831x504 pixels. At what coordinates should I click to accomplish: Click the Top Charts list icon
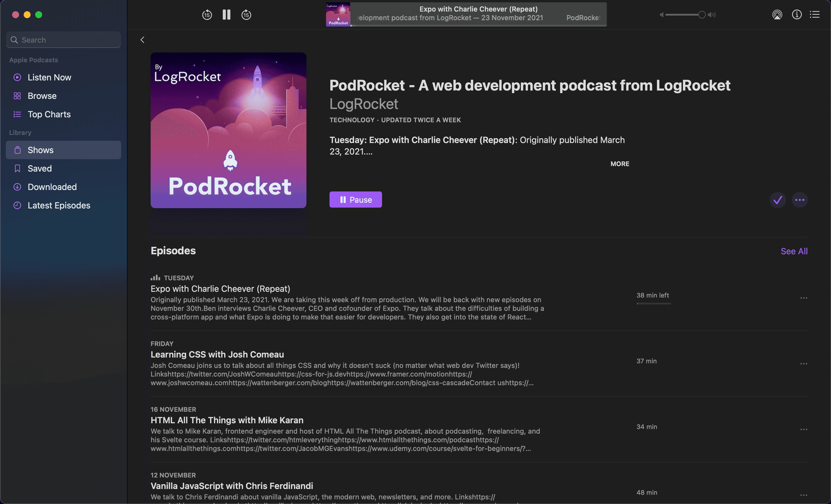tap(17, 114)
